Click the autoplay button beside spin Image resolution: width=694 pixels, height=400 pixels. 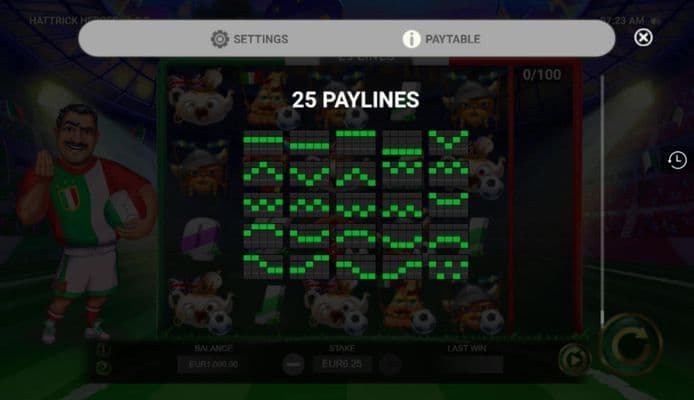click(574, 360)
